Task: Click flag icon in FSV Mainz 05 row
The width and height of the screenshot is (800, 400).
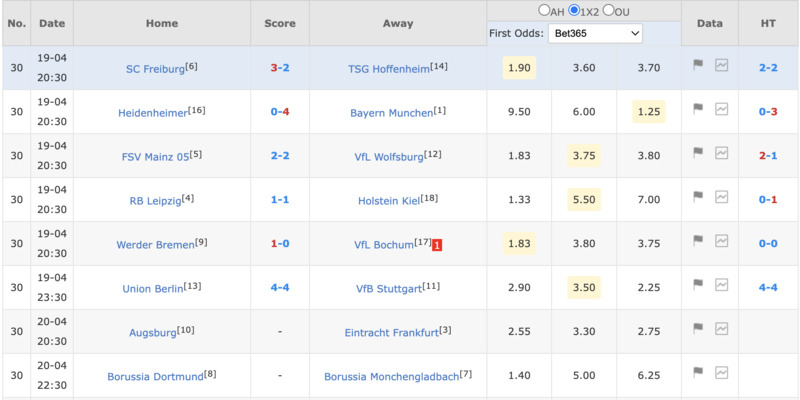Action: (697, 153)
